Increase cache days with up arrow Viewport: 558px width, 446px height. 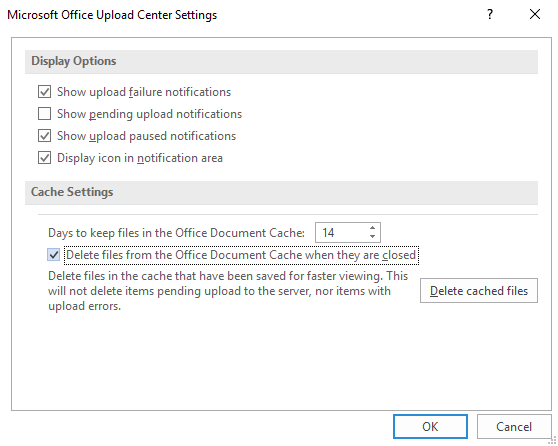click(x=373, y=228)
